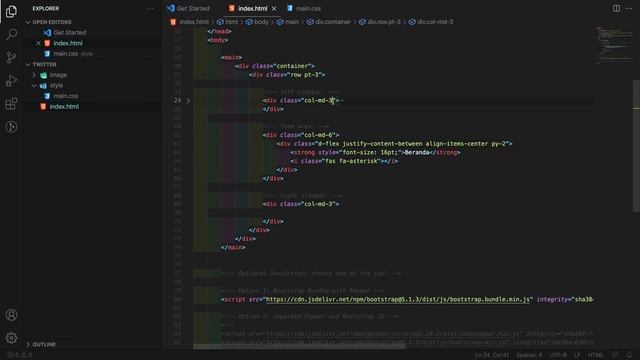This screenshot has height=360, width=640.
Task: Open the Accounts menu icon
Action: coord(11,315)
